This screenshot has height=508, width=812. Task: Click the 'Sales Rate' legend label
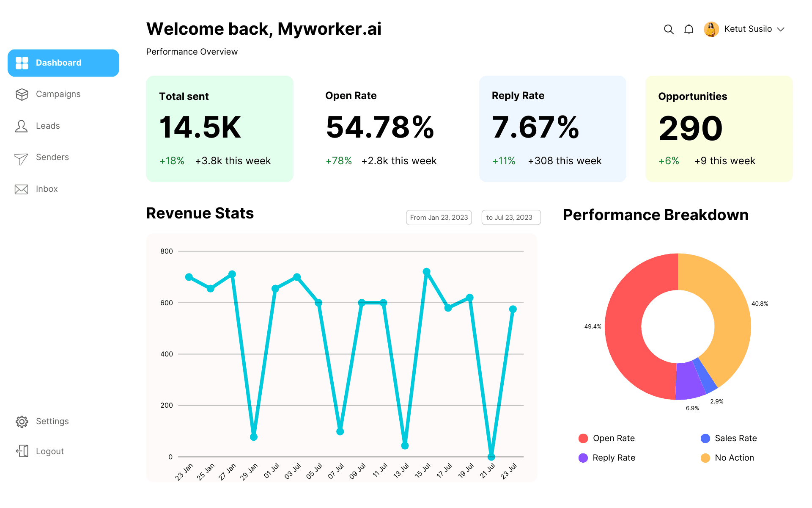tap(736, 439)
